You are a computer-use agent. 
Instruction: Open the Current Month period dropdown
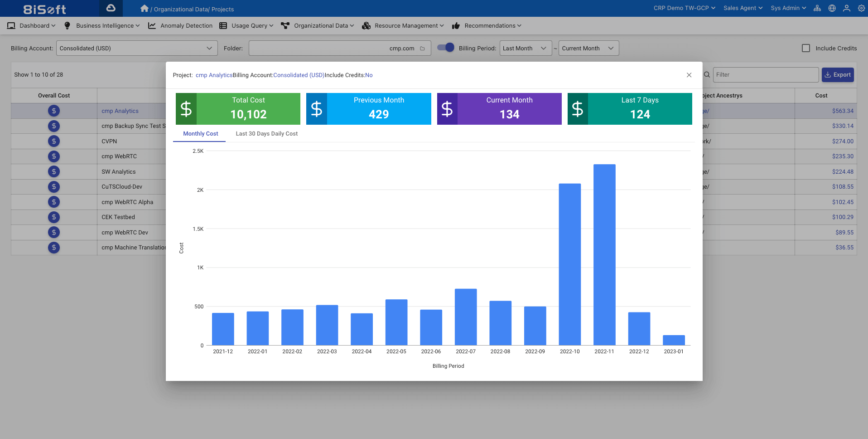coord(588,48)
